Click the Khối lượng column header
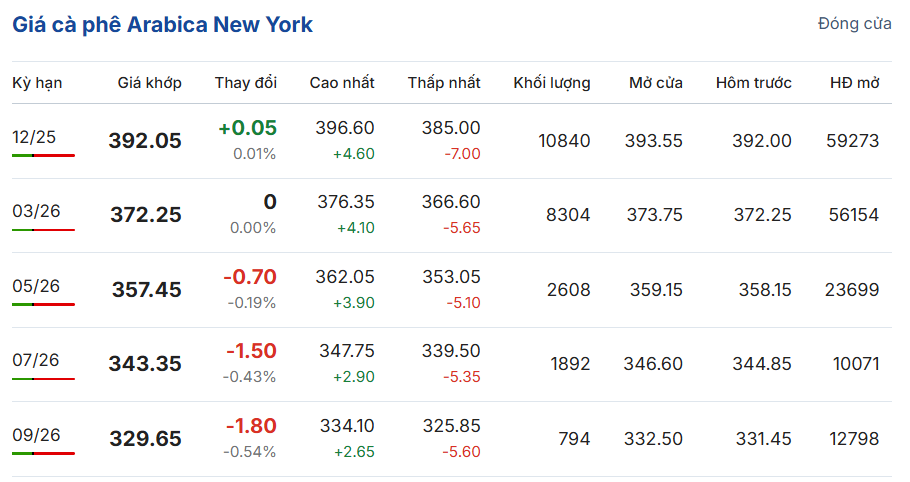The width and height of the screenshot is (910, 482). pos(552,83)
